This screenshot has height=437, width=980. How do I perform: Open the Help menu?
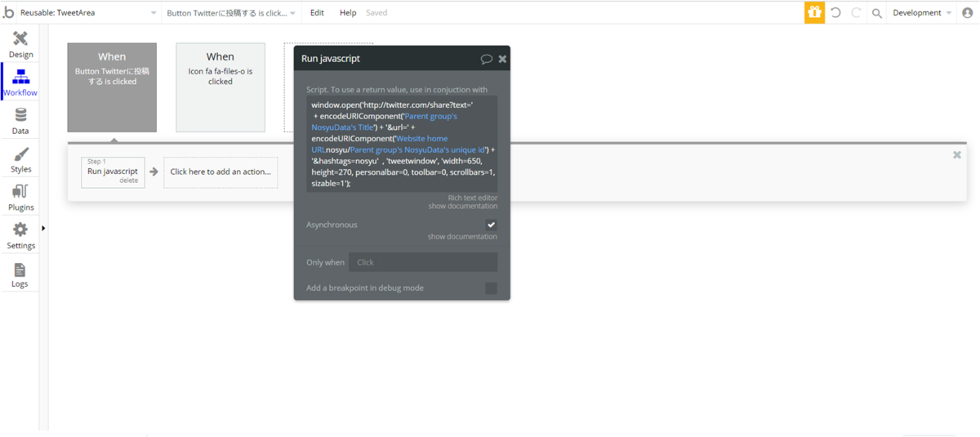[348, 13]
